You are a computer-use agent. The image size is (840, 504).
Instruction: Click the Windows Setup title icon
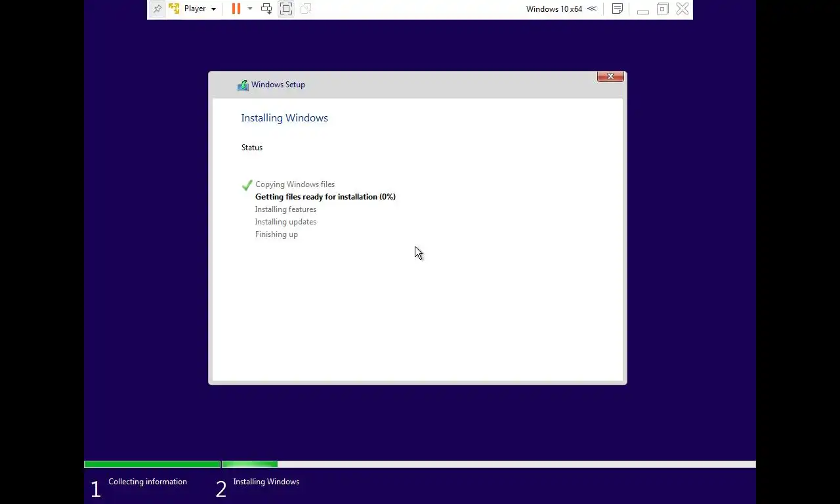[243, 85]
